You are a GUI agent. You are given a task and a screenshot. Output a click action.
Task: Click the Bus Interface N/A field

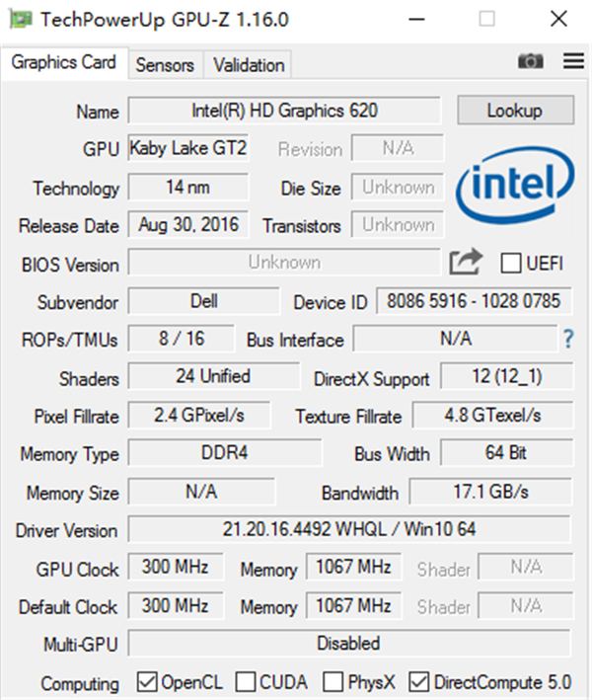pos(456,339)
